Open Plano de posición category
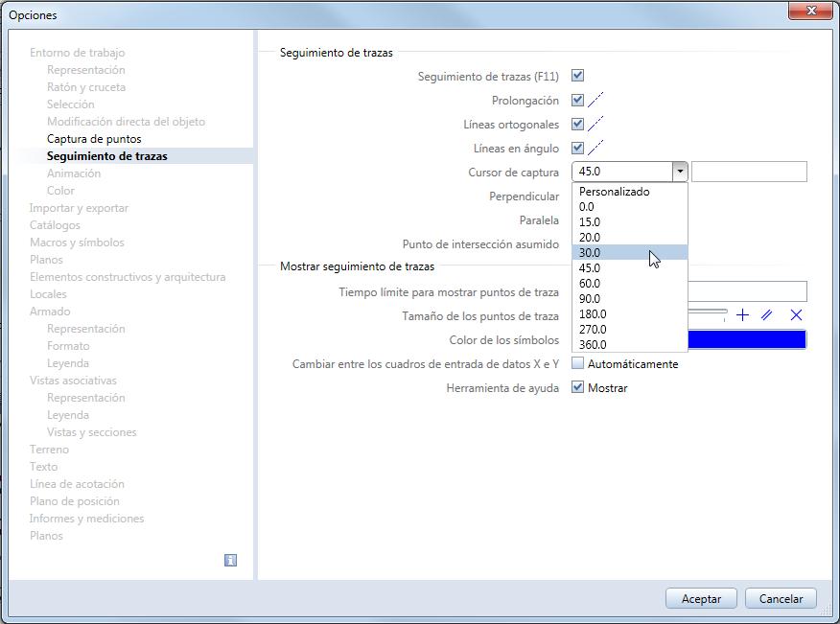This screenshot has height=624, width=840. point(75,500)
